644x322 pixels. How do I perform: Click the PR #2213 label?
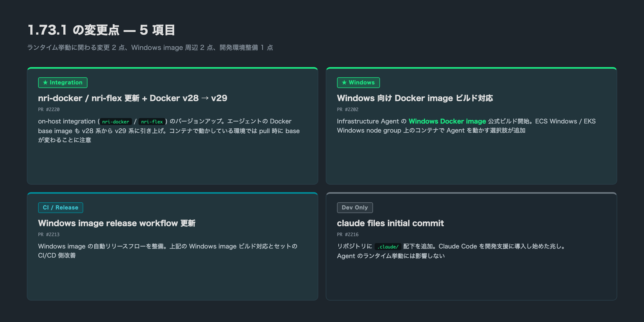point(49,235)
